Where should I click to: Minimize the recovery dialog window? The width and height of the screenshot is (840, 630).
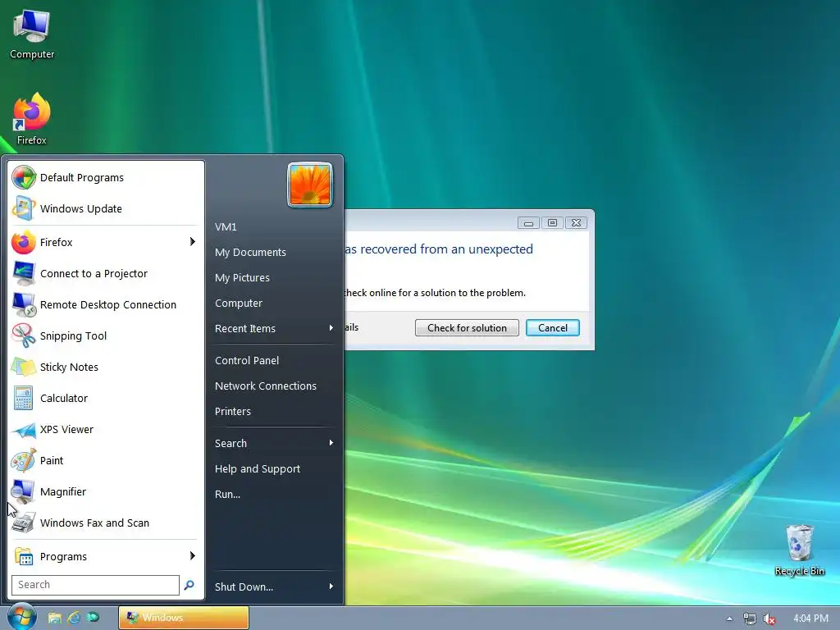(528, 223)
